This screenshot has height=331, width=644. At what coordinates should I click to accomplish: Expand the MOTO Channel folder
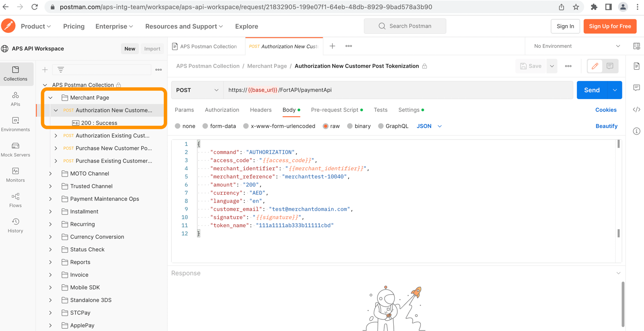pyautogui.click(x=51, y=173)
